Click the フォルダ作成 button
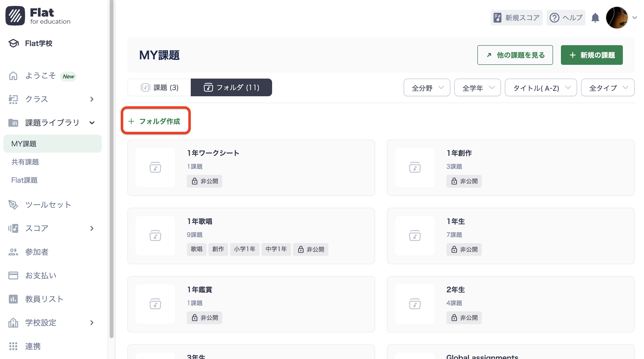 click(155, 121)
